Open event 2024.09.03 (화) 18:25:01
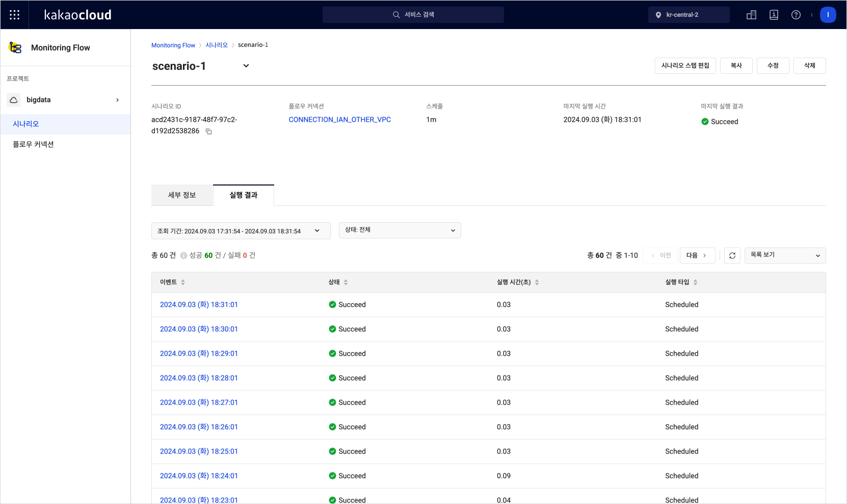 click(x=199, y=452)
